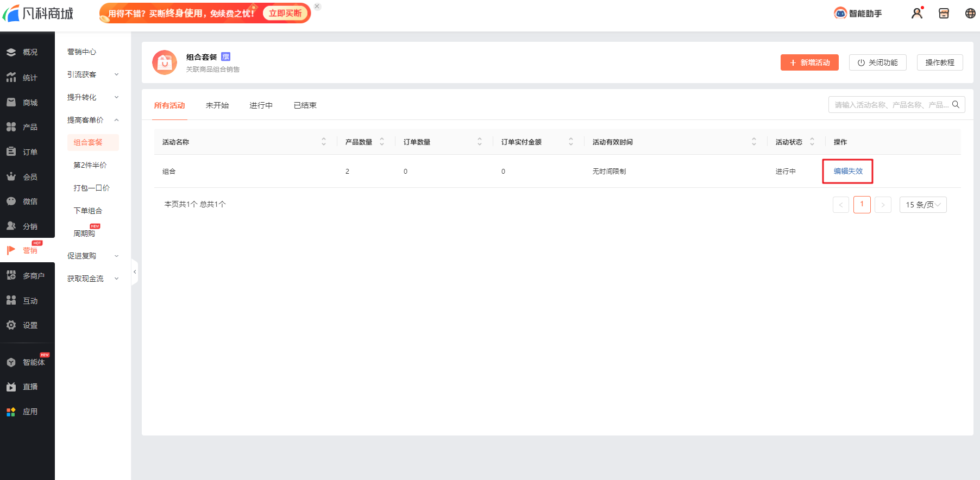Click the 凡科商城 logo

[x=38, y=14]
